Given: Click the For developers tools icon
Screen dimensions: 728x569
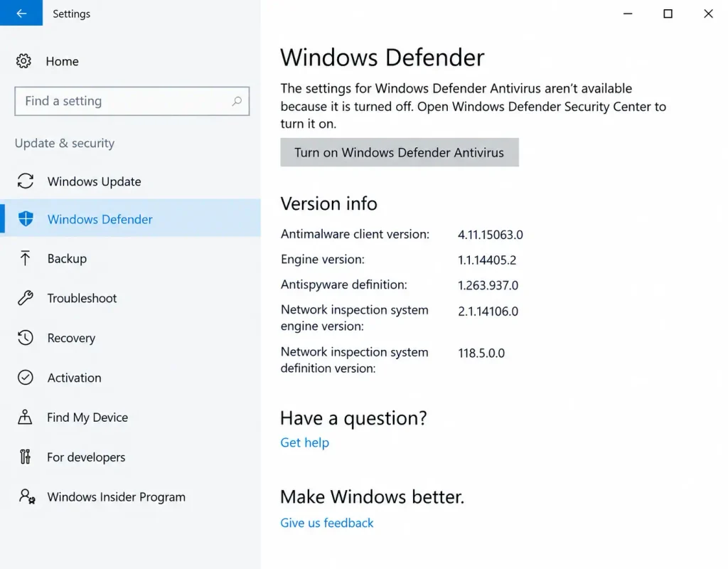Looking at the screenshot, I should click(x=25, y=457).
